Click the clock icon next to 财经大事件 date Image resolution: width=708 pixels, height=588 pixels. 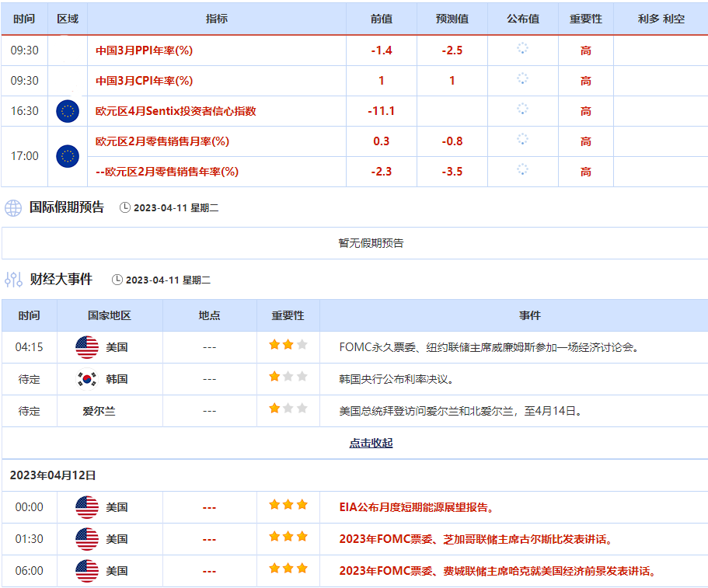pos(117,280)
